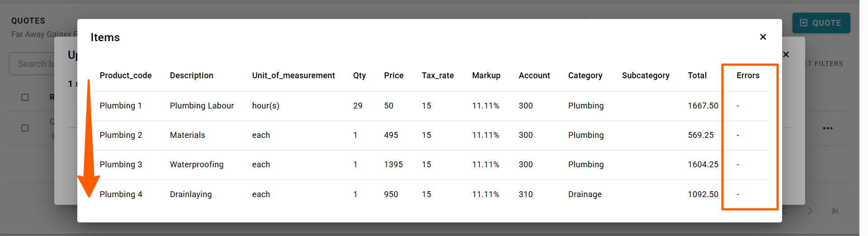Tick the select-all checkbox in quotes header
The width and height of the screenshot is (868, 236).
pos(25,97)
